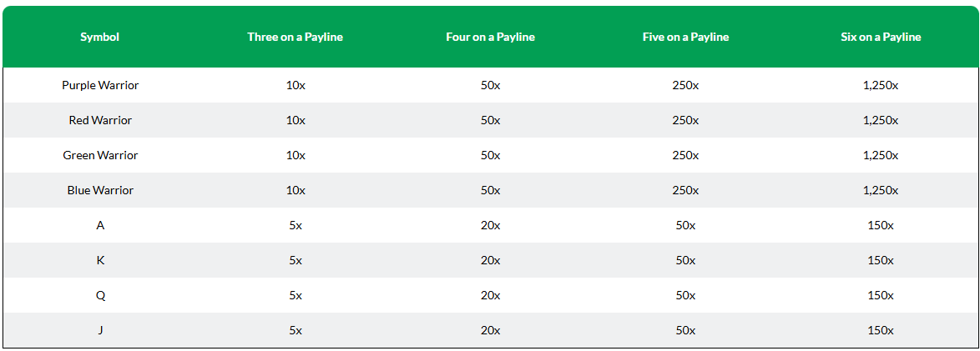Click the A row 150x value
This screenshot has height=351, width=980.
881,225
